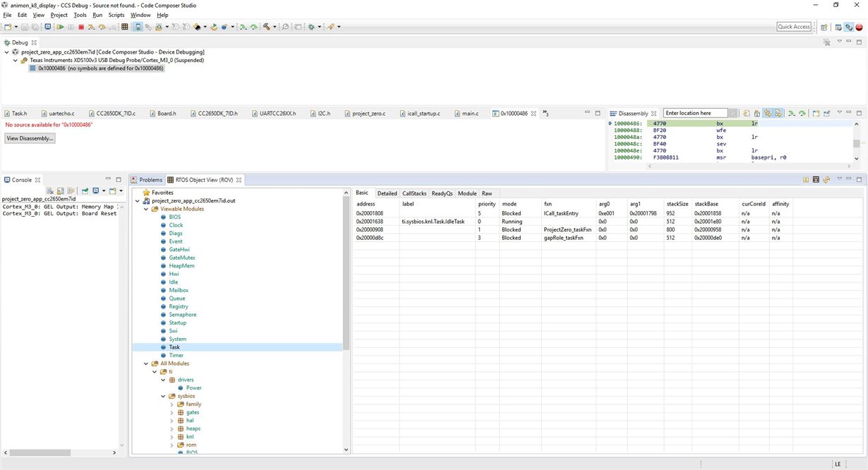Image resolution: width=868 pixels, height=470 pixels.
Task: Click the green Resume debug icon
Action: coord(61,27)
